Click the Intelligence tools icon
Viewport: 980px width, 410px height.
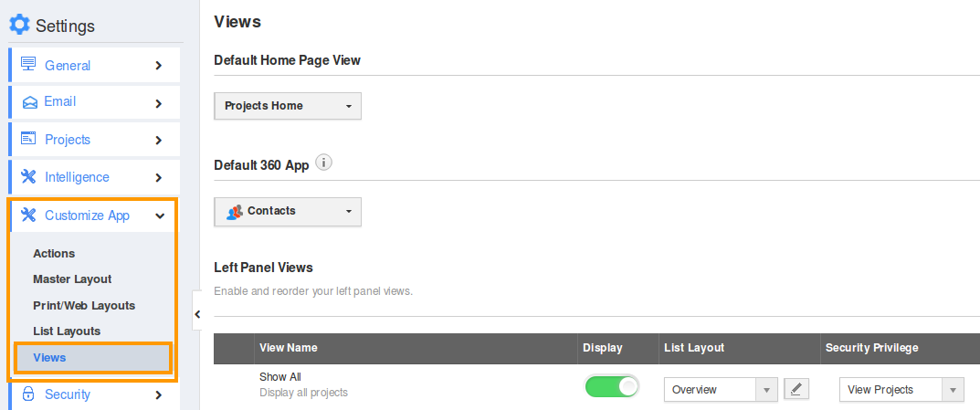click(x=28, y=177)
